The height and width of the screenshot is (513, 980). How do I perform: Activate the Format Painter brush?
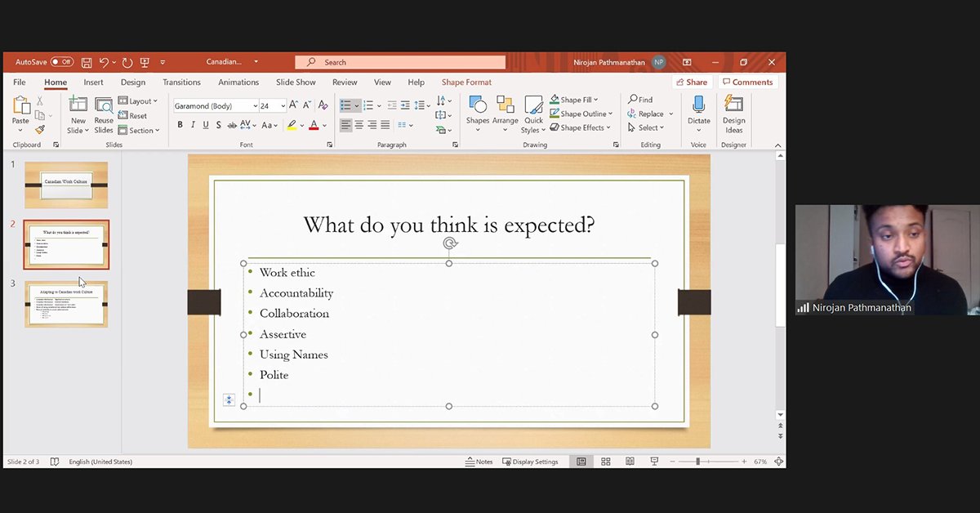pyautogui.click(x=39, y=129)
